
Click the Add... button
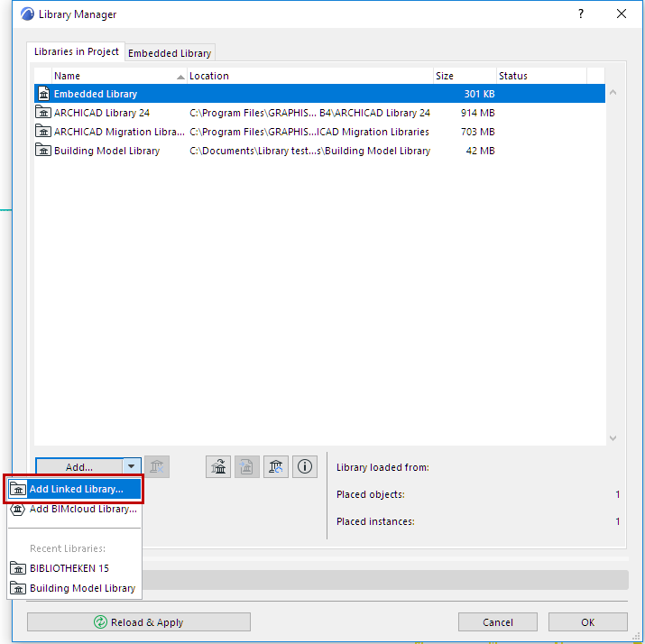(x=79, y=466)
